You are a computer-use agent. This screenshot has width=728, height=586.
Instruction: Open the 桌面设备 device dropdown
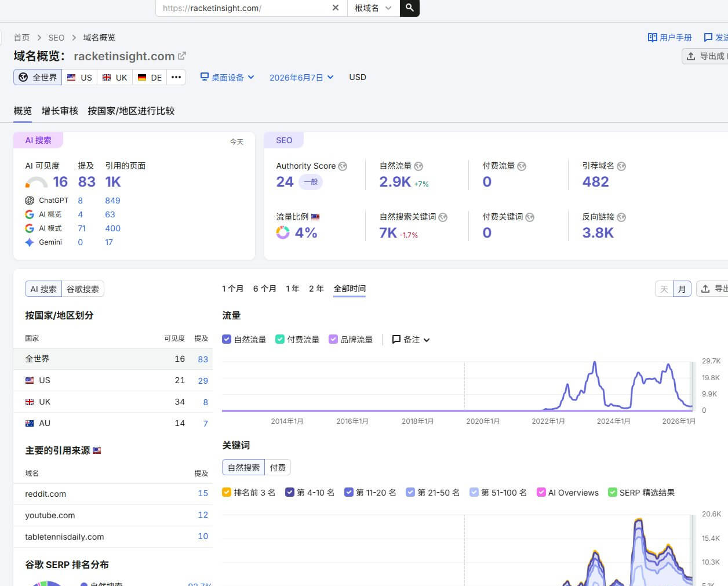coord(227,77)
